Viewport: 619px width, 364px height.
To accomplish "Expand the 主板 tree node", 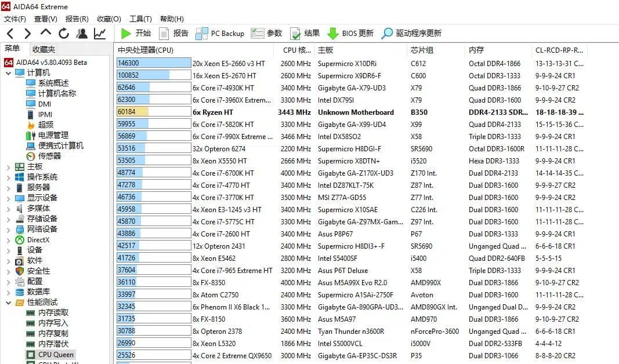I will pos(8,167).
